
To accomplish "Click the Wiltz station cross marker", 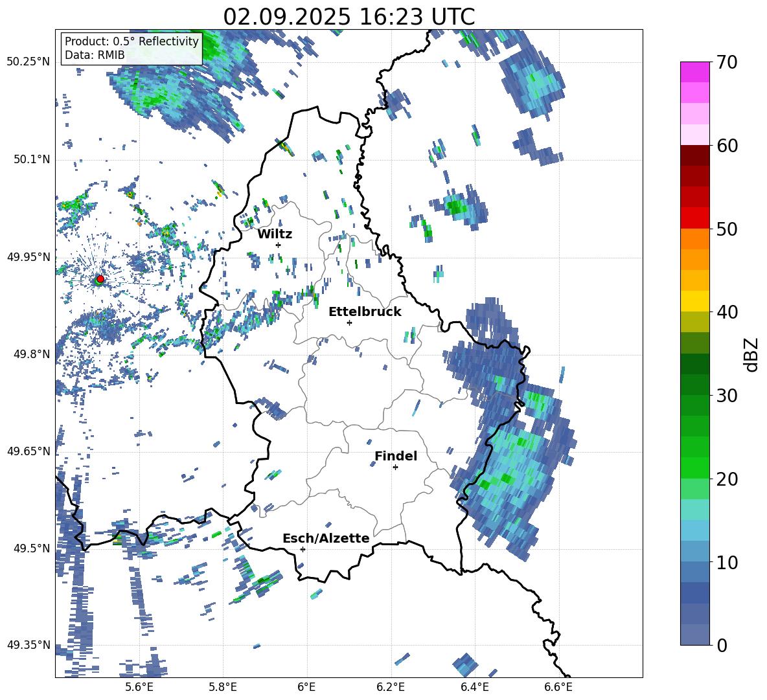I will (x=279, y=245).
